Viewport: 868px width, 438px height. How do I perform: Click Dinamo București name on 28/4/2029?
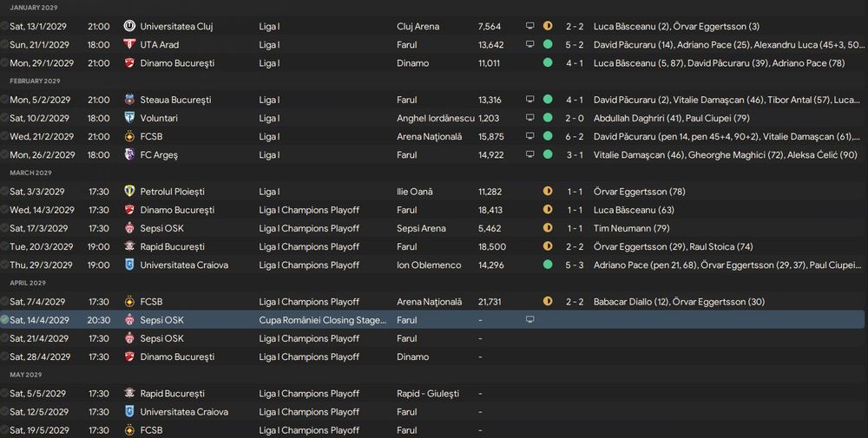[177, 356]
